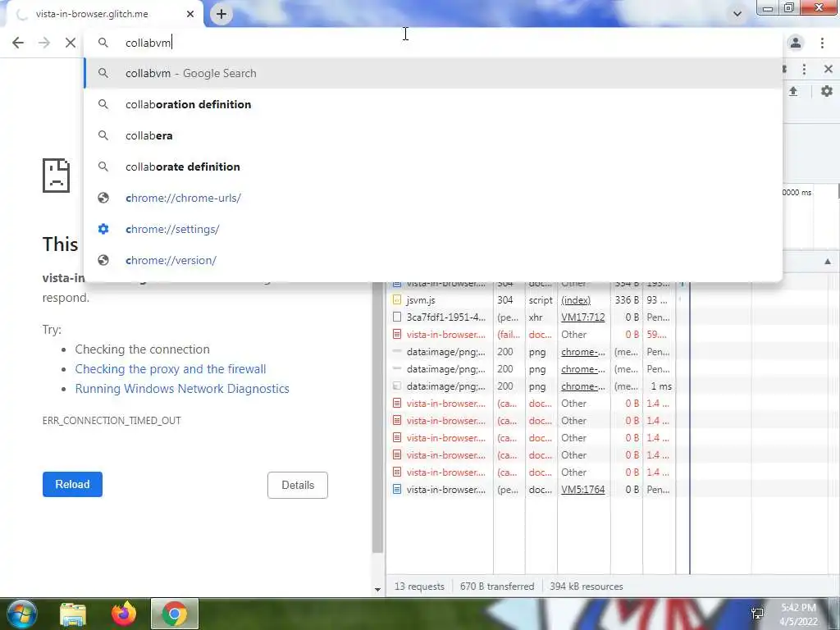Viewport: 840px width, 630px height.
Task: Choose the collaborate definition suggestion
Action: [x=433, y=167]
